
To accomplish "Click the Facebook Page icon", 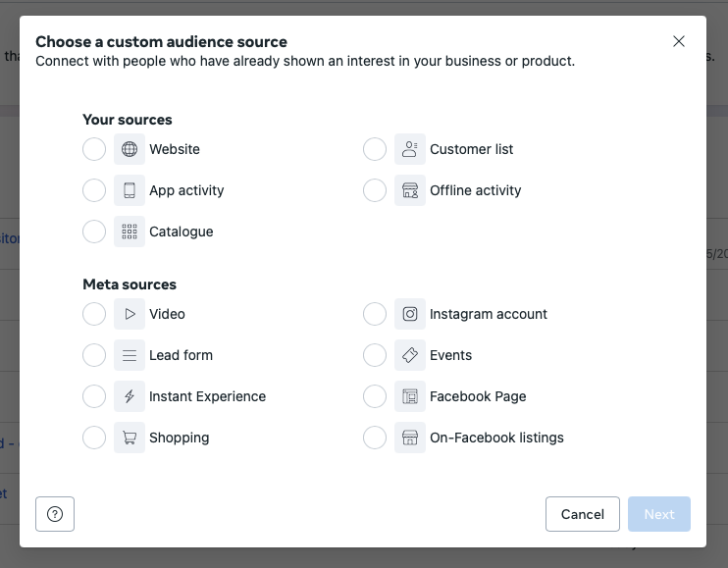I will [410, 396].
